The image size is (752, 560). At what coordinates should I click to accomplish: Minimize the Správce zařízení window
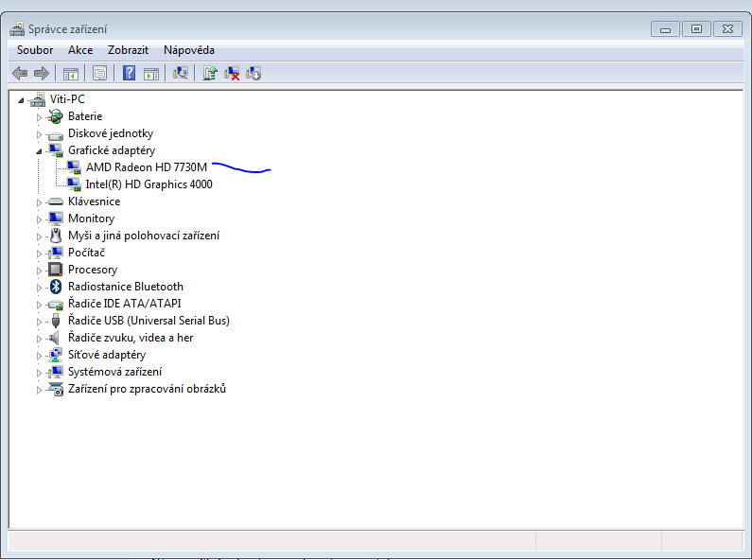[x=665, y=28]
